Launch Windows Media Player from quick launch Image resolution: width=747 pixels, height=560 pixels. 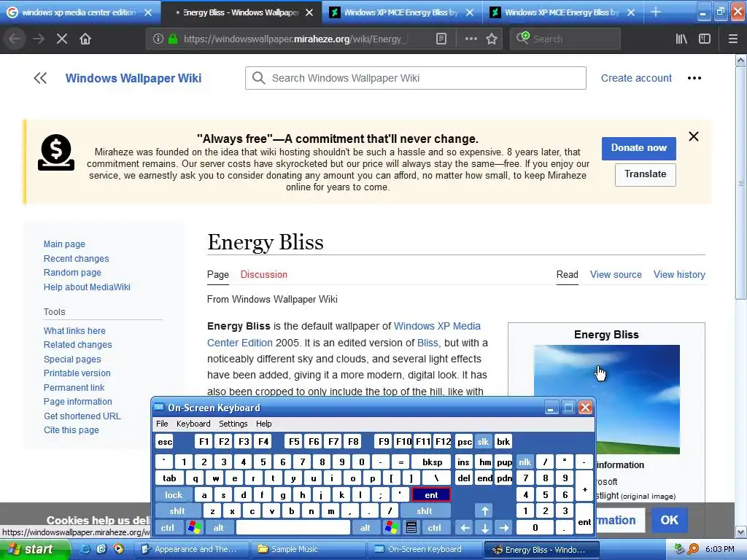pos(118,549)
